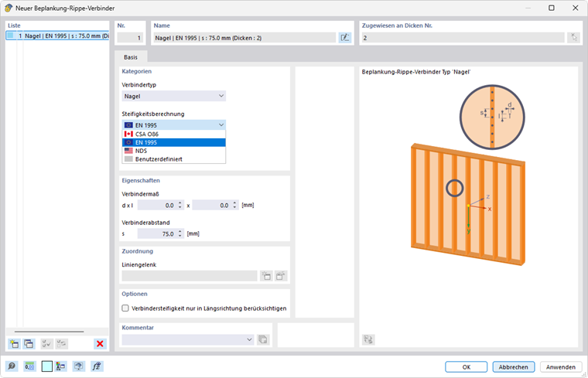Open the Verbindertyp Nagel dropdown
588x378 pixels.
click(173, 96)
